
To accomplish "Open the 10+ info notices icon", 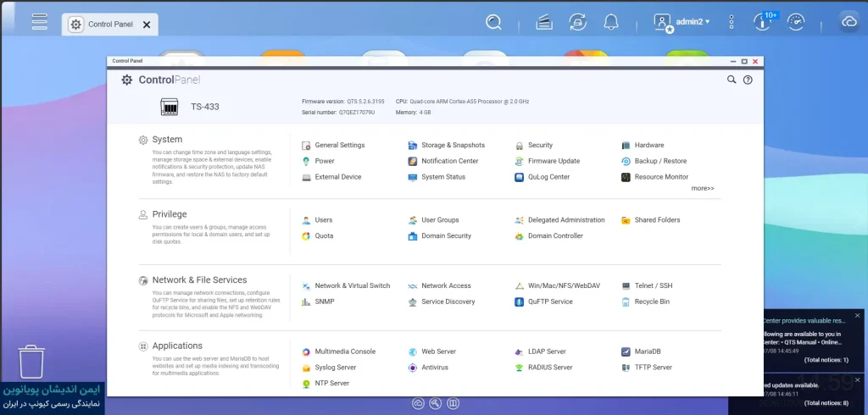I will 764,21.
